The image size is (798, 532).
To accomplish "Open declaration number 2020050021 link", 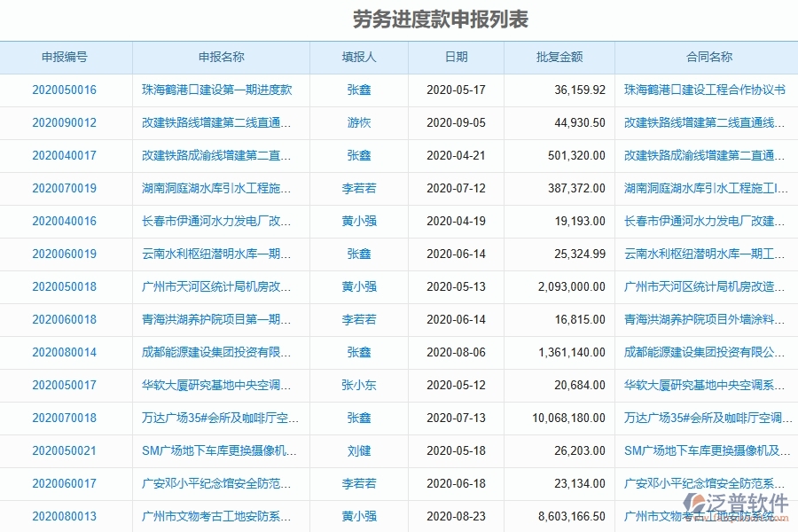I will point(66,450).
